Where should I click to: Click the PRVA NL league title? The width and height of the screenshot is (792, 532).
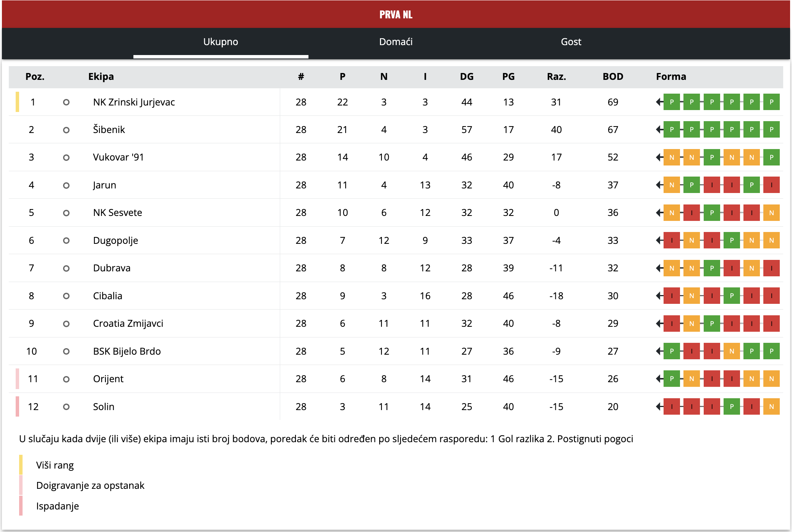click(x=396, y=15)
